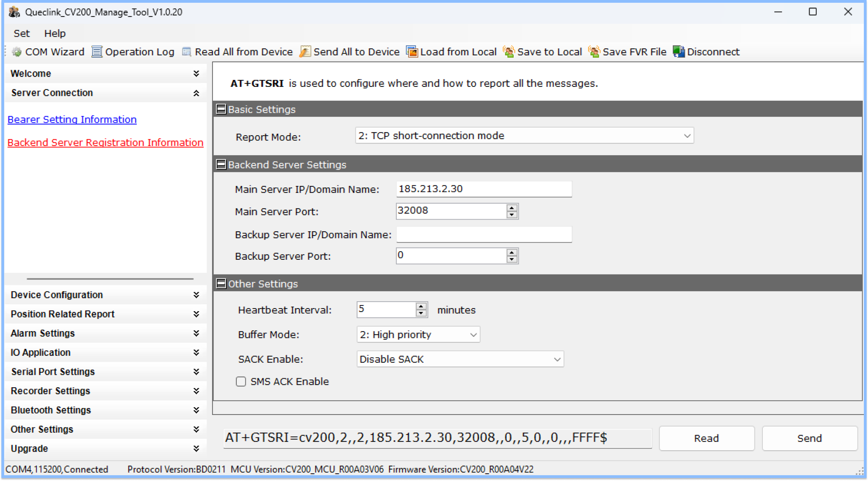
Task: Decrease the Heartbeat Interval value
Action: point(421,313)
